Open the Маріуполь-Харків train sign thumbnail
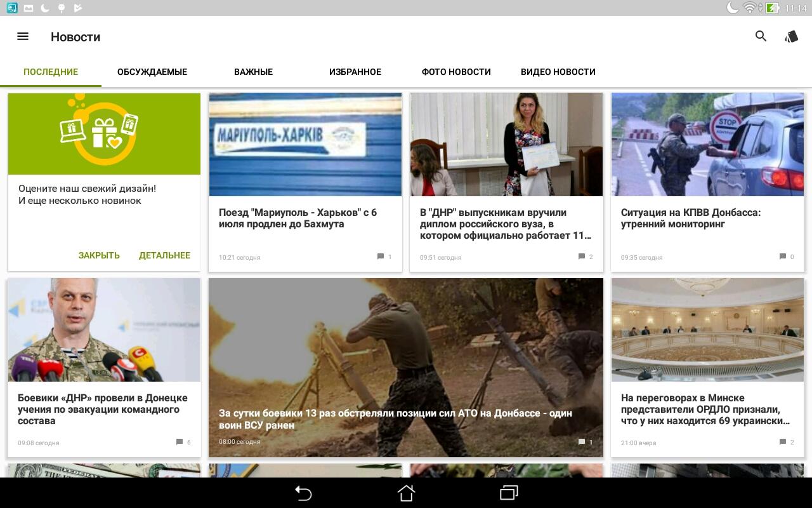 tap(305, 144)
